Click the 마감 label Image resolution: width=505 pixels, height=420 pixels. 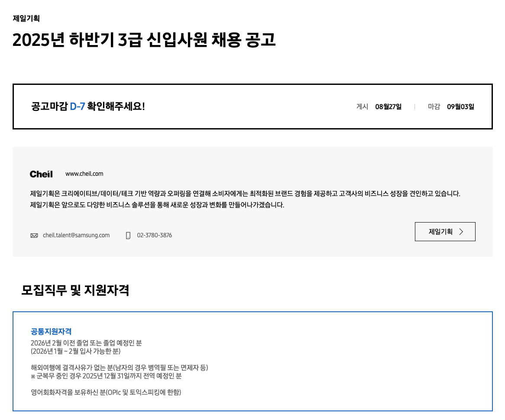click(x=434, y=107)
